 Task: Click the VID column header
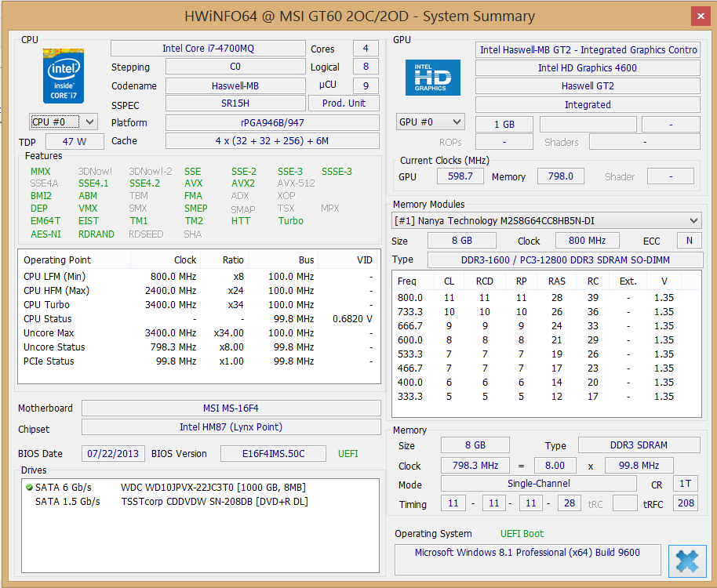(x=349, y=260)
